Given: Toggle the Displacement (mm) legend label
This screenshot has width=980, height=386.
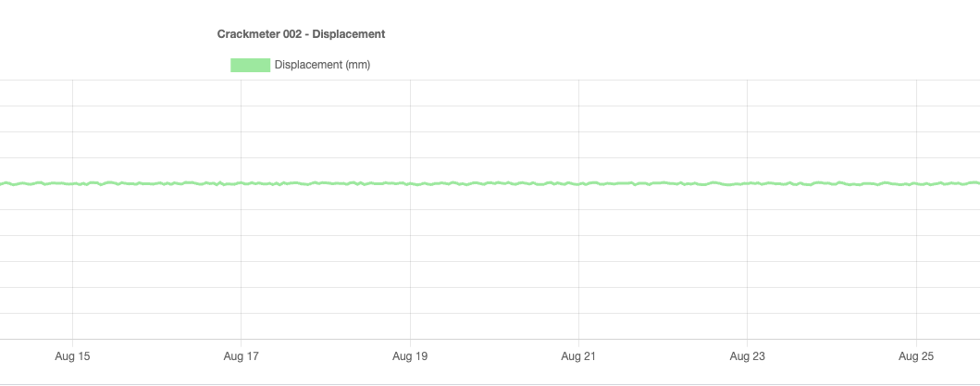Looking at the screenshot, I should point(322,65).
